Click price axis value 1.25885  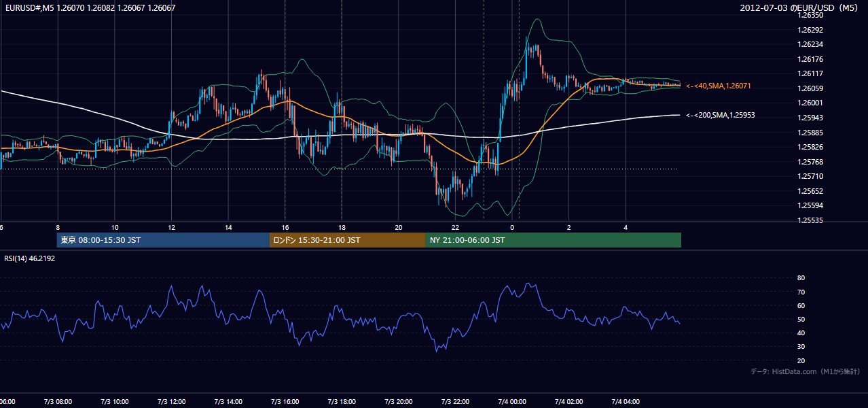click(810, 133)
